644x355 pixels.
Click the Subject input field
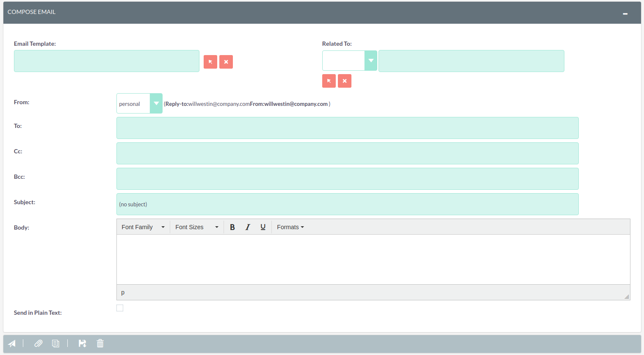[x=347, y=204]
